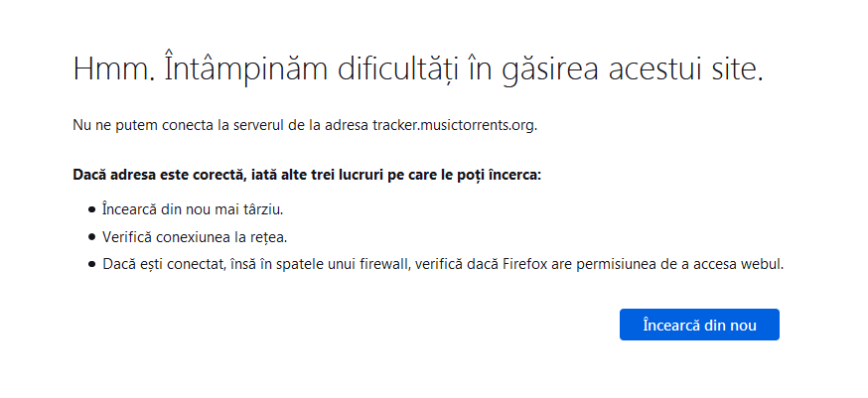Click bullet dot before "Dacă ești conectat"
Screen dimensions: 868x398
point(92,265)
